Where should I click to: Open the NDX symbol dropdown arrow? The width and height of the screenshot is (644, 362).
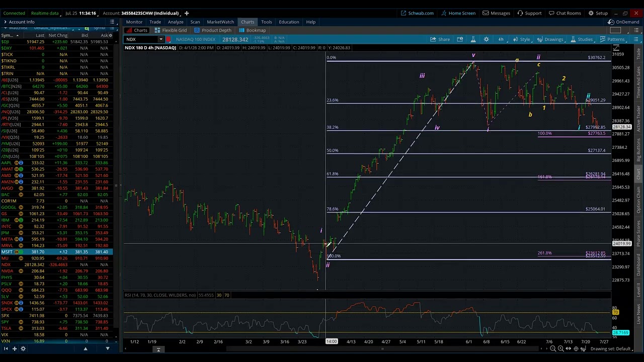point(160,39)
